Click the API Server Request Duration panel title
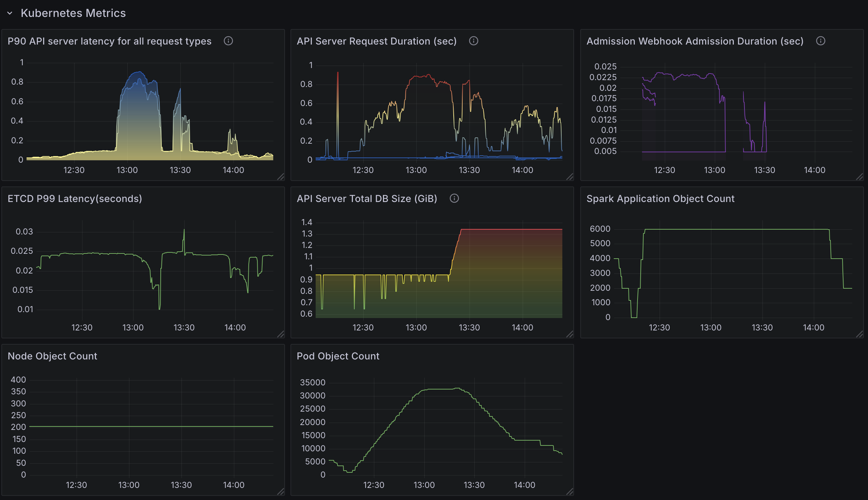Viewport: 868px width, 500px height. pos(376,41)
